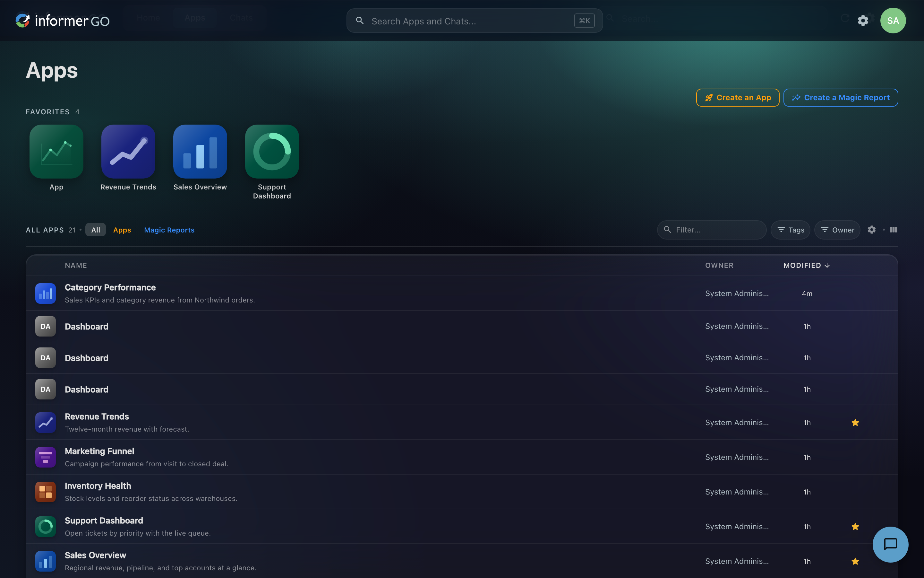Sort by Name column header
The image size is (924, 578).
point(76,265)
